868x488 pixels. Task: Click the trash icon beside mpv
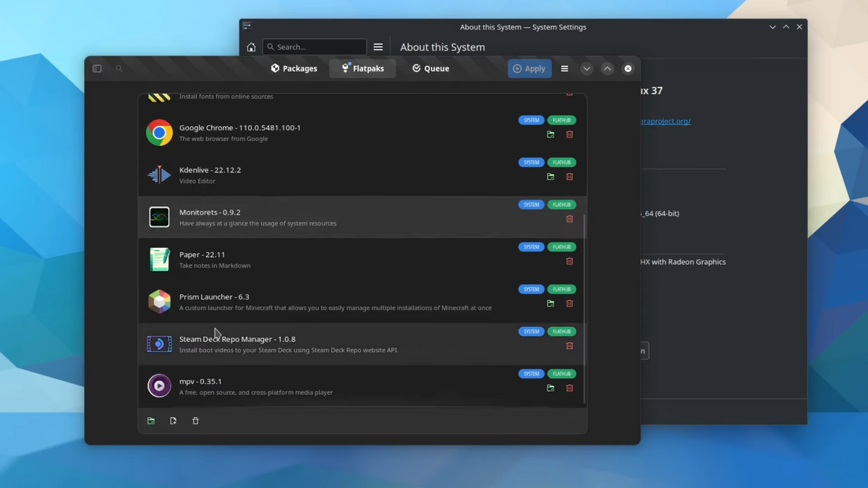pyautogui.click(x=569, y=388)
